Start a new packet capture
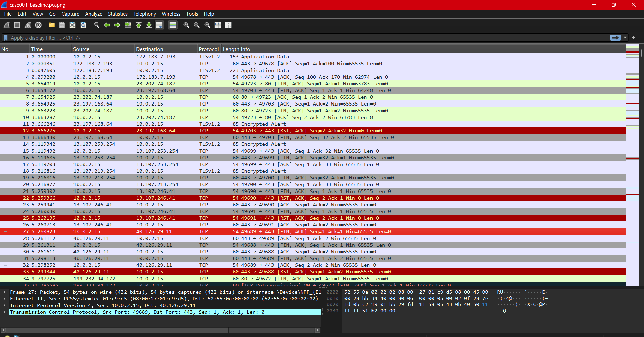This screenshot has width=644, height=337. click(x=7, y=25)
